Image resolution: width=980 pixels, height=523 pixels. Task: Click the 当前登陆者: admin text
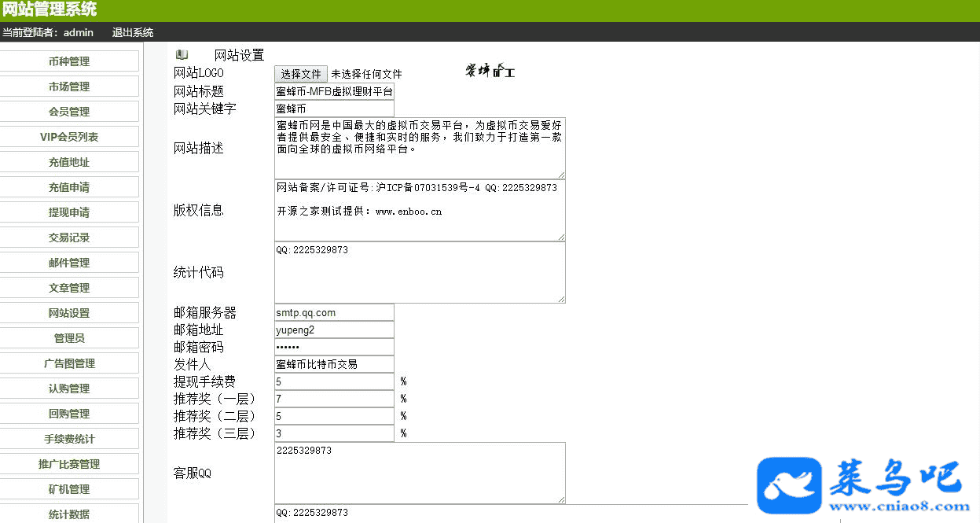48,33
